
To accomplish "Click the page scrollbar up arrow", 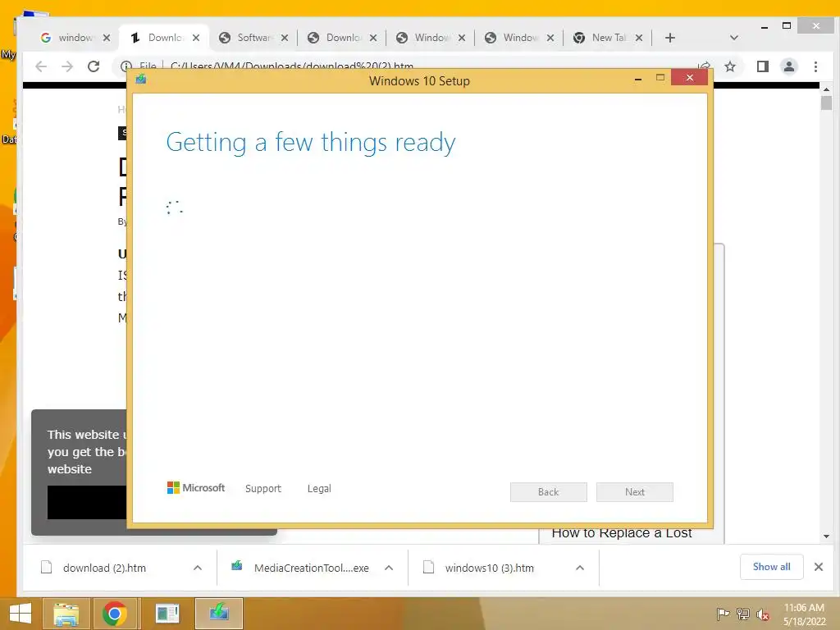I will click(x=826, y=89).
